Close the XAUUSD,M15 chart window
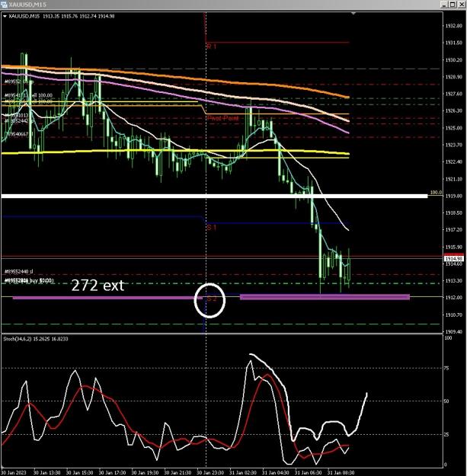The height and width of the screenshot is (476, 467). pos(461,5)
